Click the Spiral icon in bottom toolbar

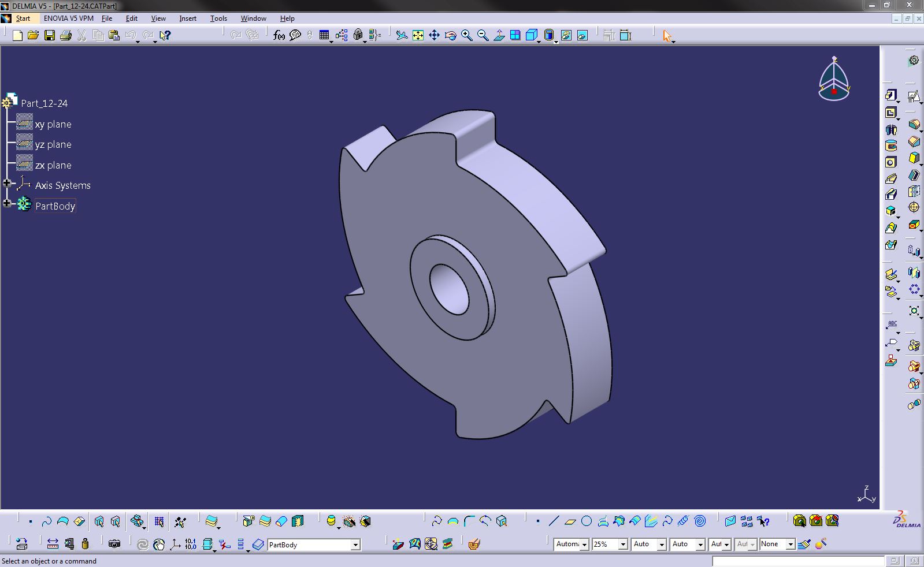pyautogui.click(x=700, y=521)
